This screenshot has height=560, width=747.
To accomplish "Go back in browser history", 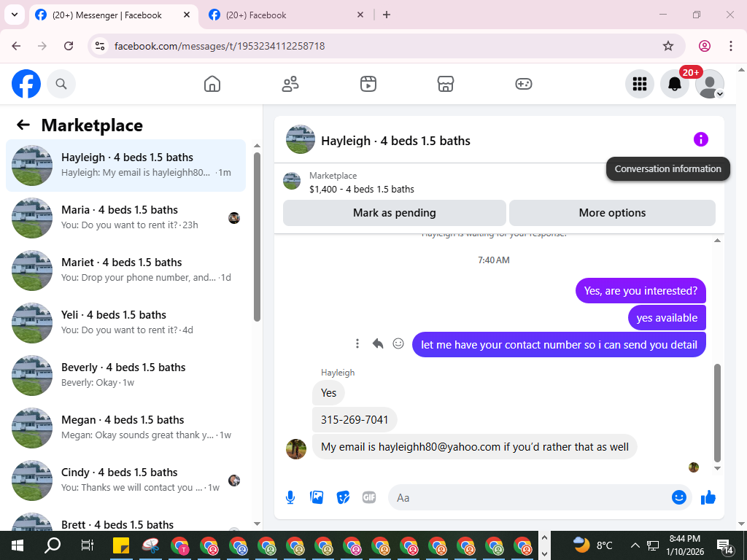I will tap(16, 46).
